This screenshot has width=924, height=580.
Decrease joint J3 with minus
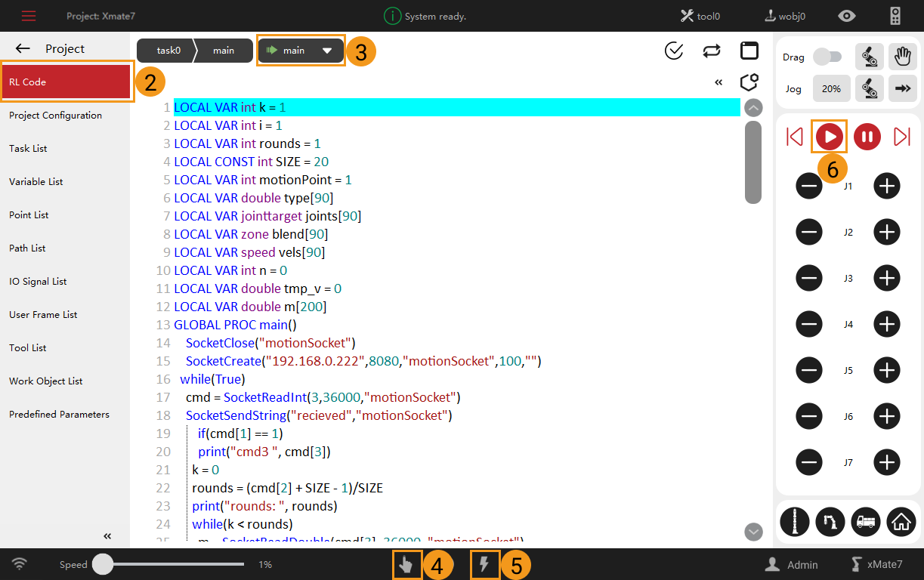pos(809,278)
